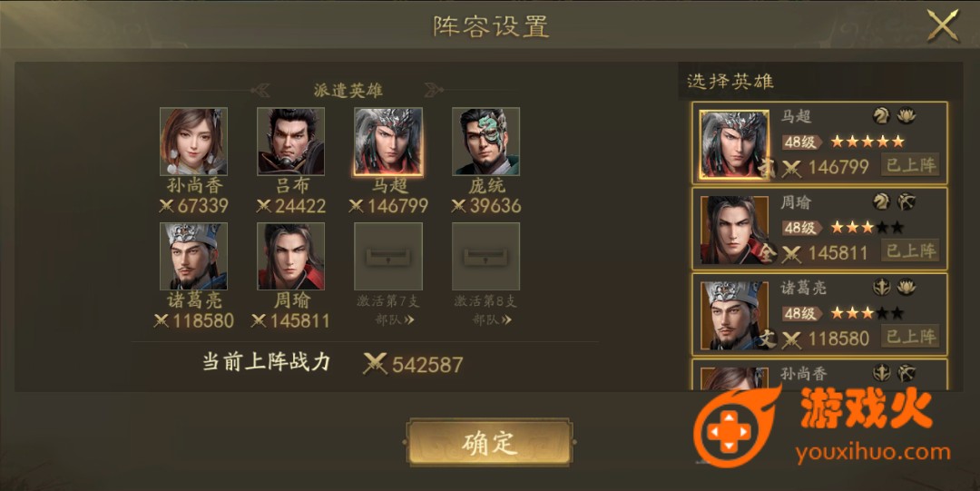This screenshot has width=980, height=491.
Task: Toggle 周瑜's 已上阵 deployed status
Action: coord(911,251)
